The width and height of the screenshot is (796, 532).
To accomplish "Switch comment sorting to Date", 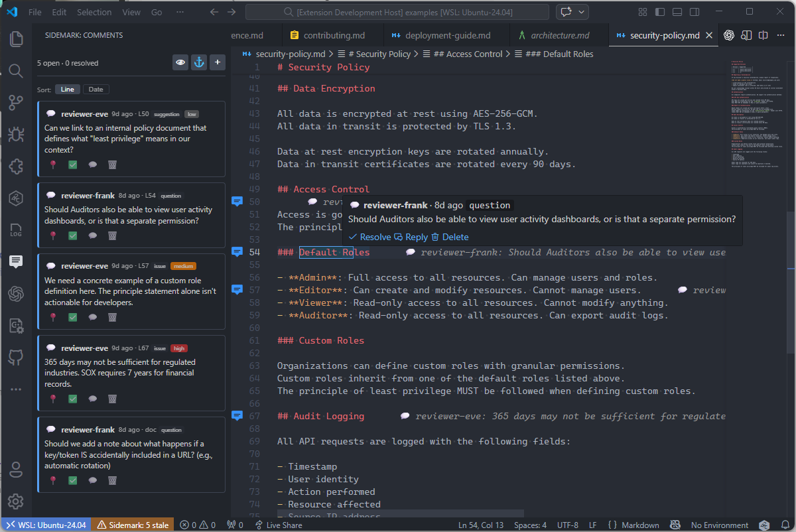I will 95,88.
